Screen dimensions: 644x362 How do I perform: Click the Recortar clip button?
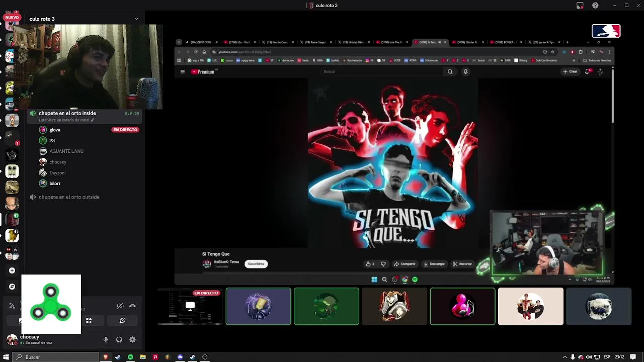pyautogui.click(x=462, y=264)
